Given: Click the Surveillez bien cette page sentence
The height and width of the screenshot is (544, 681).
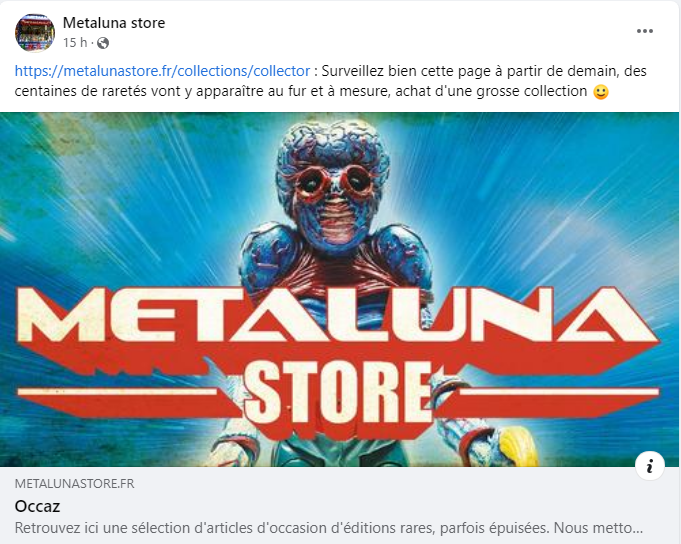Looking at the screenshot, I should 484,71.
